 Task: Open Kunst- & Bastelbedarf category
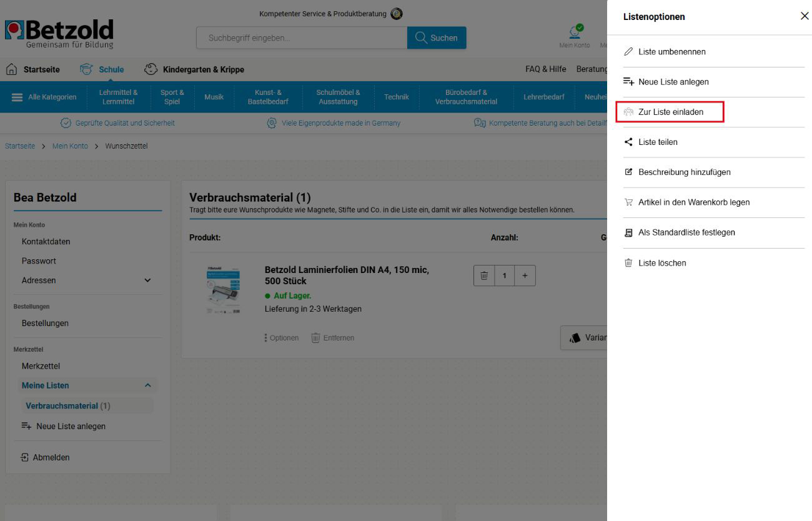268,97
